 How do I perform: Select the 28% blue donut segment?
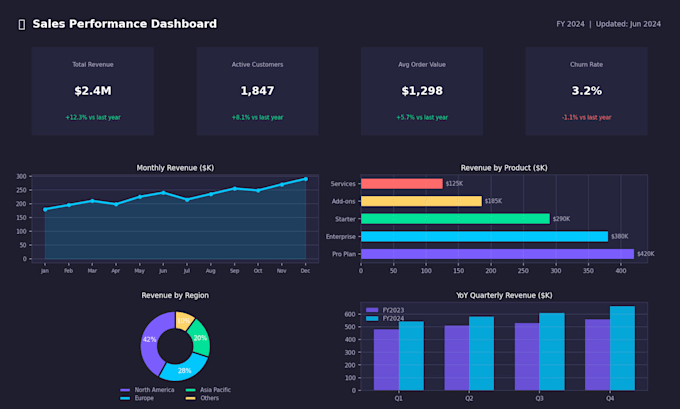(x=184, y=370)
